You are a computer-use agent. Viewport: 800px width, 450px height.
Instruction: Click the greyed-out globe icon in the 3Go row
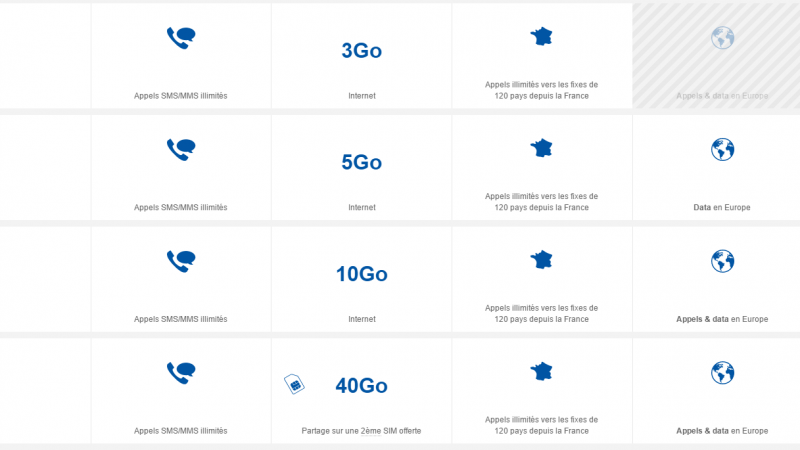pos(722,38)
